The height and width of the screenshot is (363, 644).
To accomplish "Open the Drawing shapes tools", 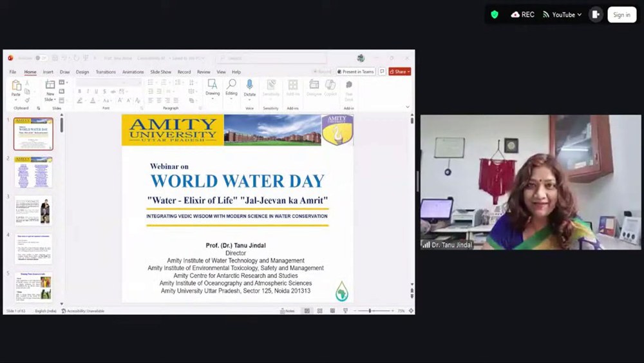I will point(213,86).
